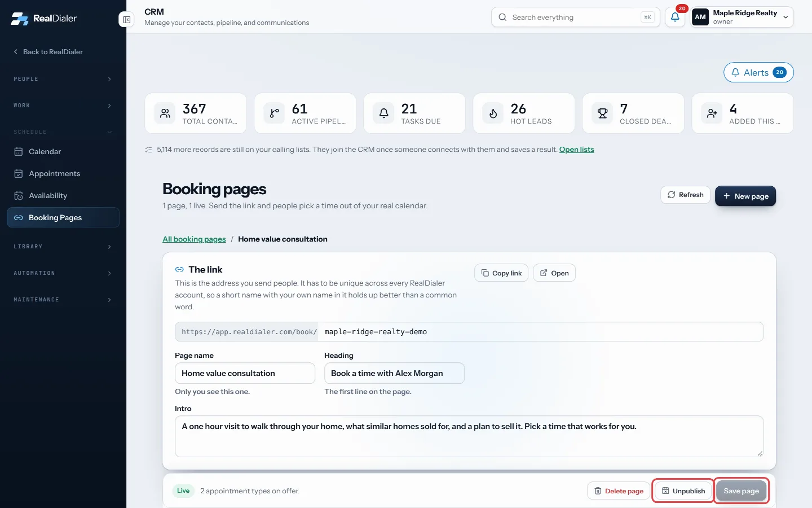Expand the Work section
Viewport: 812px width, 508px height.
click(63, 106)
